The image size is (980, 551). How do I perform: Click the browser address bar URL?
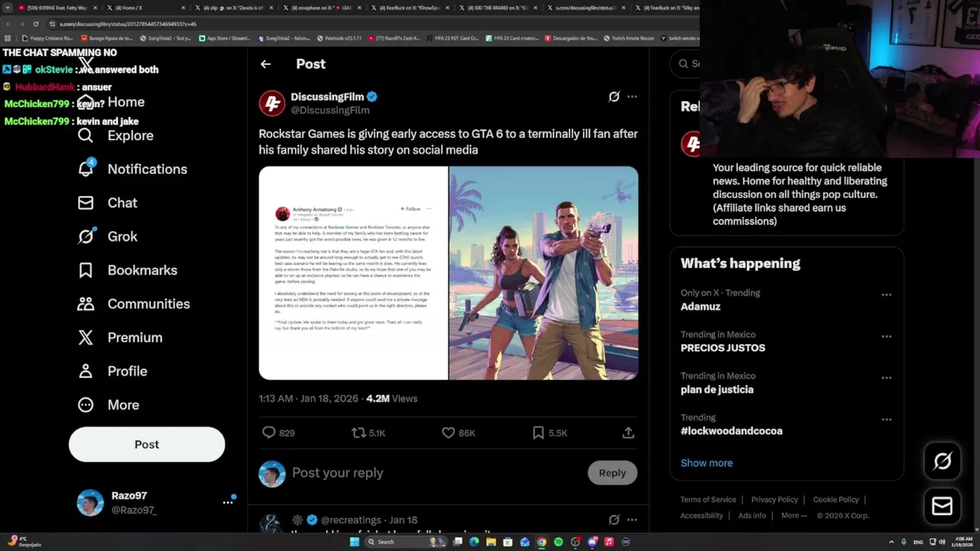pyautogui.click(x=129, y=24)
